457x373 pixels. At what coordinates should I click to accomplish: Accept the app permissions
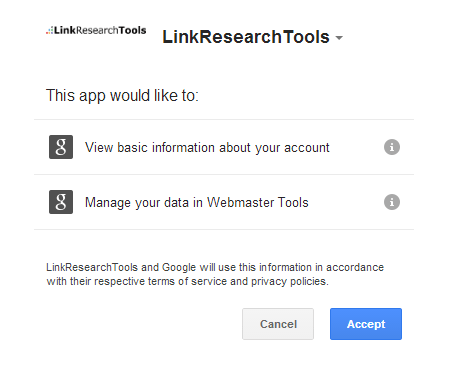click(x=366, y=324)
